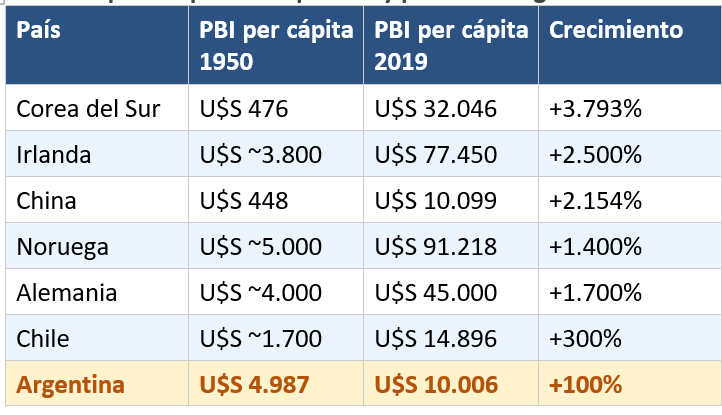Select the +3.793% growth cell
This screenshot has height=415, width=722.
595,108
